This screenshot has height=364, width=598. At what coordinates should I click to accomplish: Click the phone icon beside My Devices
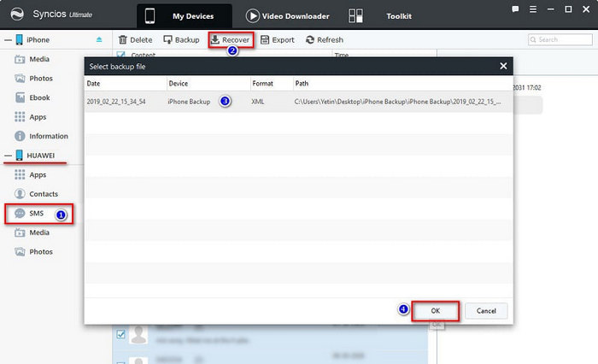pyautogui.click(x=149, y=16)
